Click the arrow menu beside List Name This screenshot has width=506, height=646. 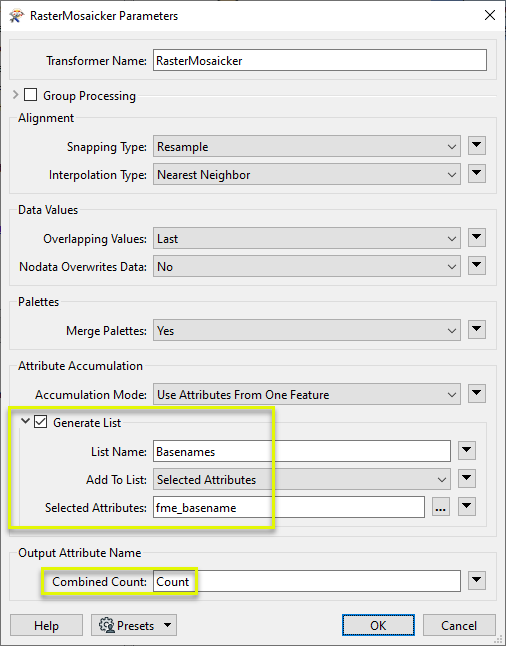point(467,450)
